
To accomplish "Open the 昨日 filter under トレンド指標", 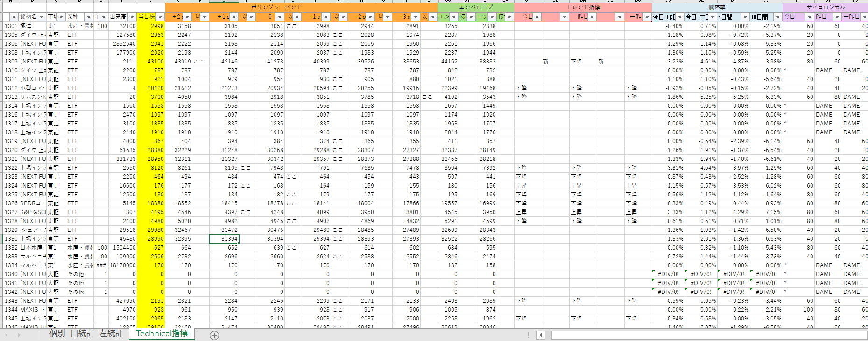I will tap(592, 17).
